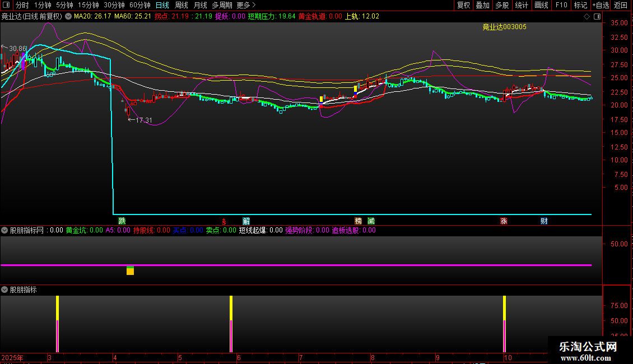Select the 15分钟 period tab
The image size is (633, 364).
coord(89,5)
